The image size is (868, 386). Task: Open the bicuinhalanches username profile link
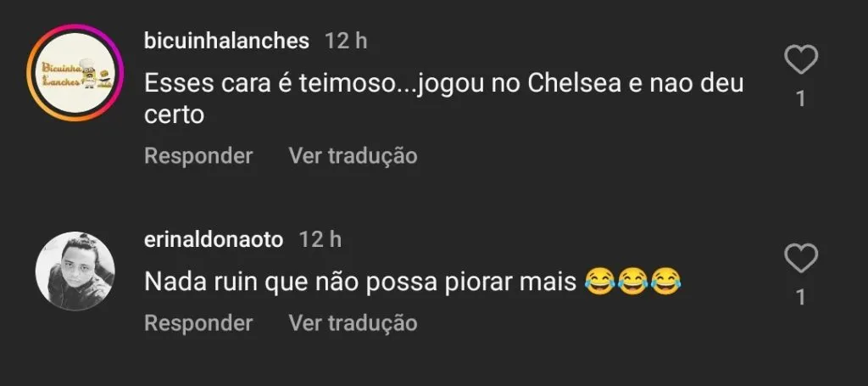(227, 41)
